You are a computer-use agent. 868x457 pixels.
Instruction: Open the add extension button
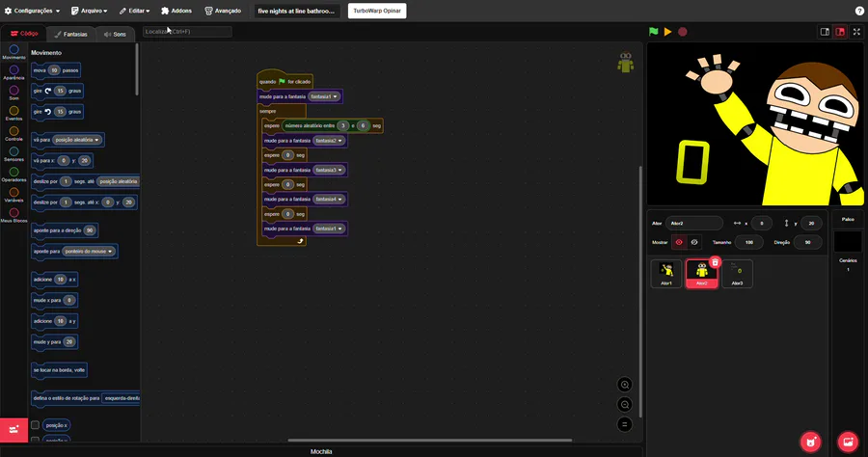tap(14, 429)
